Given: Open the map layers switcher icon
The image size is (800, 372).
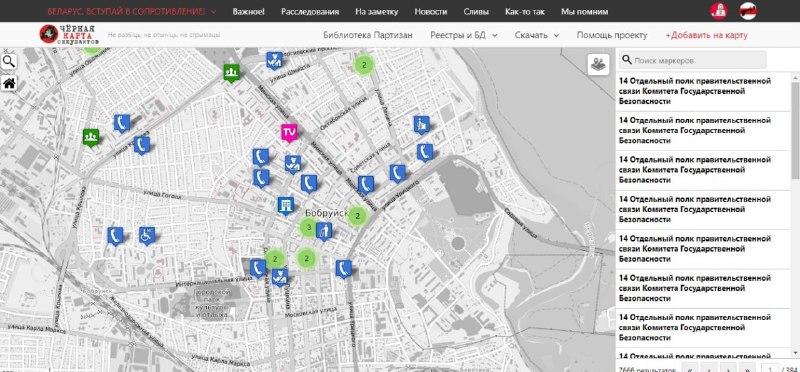Looking at the screenshot, I should pyautogui.click(x=598, y=65).
